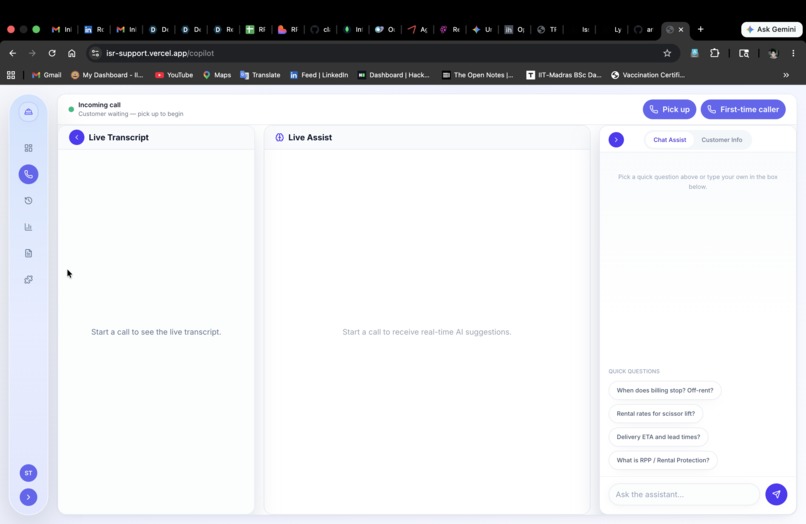
Task: Open the YouTube bookmark
Action: [174, 75]
